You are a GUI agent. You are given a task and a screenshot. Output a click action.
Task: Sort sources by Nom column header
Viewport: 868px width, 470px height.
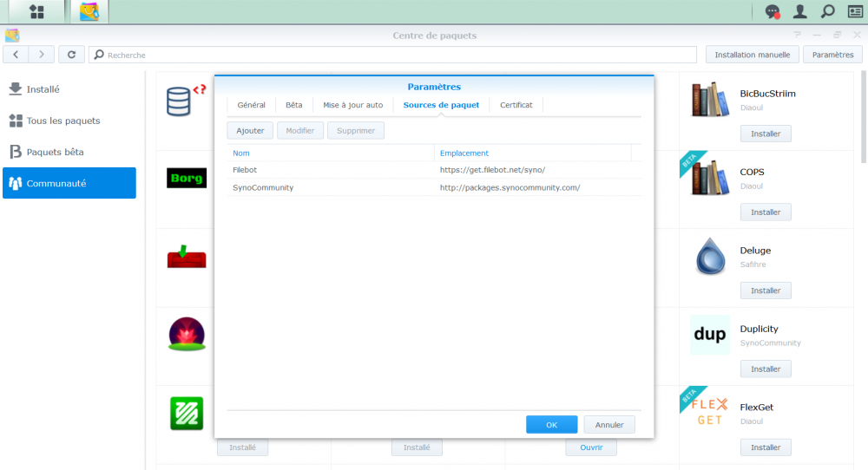tap(331, 153)
